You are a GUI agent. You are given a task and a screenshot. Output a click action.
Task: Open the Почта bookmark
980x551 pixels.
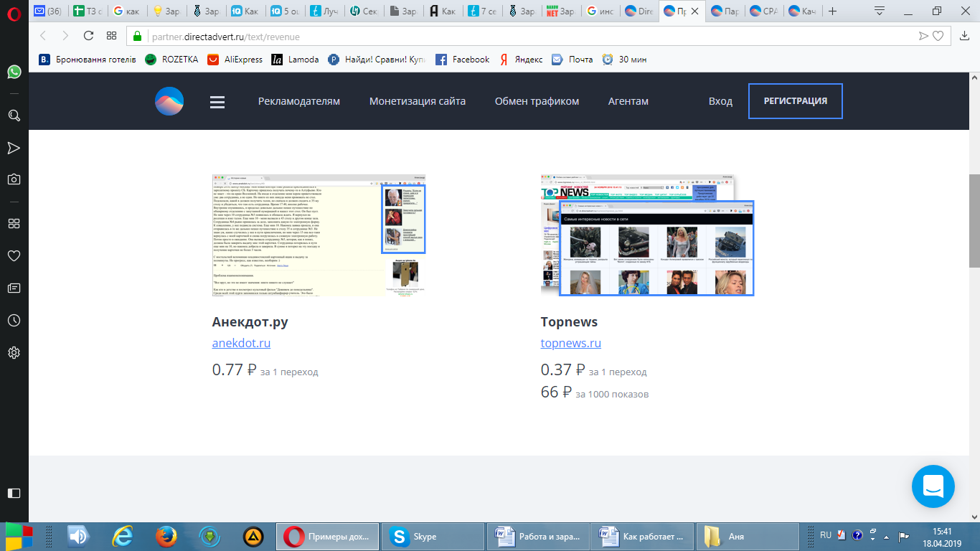coord(572,60)
